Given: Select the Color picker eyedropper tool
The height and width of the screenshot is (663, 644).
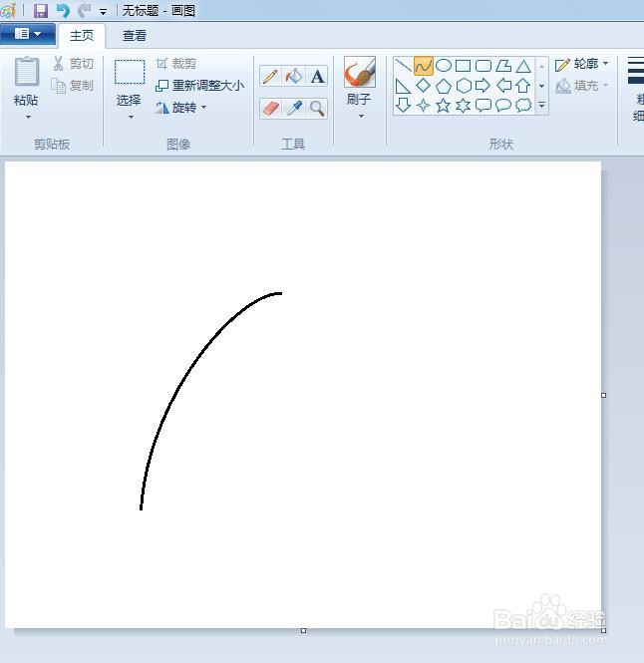Looking at the screenshot, I should point(294,109).
